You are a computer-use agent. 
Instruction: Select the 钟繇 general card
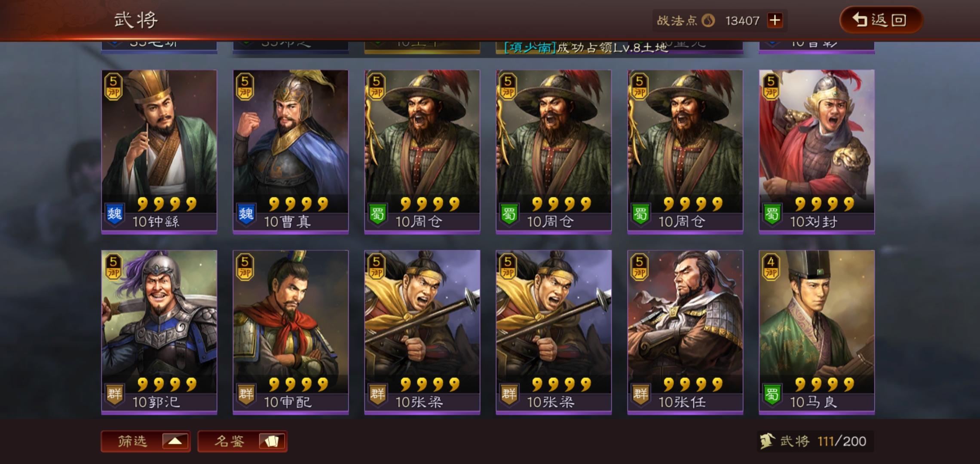[x=159, y=152]
